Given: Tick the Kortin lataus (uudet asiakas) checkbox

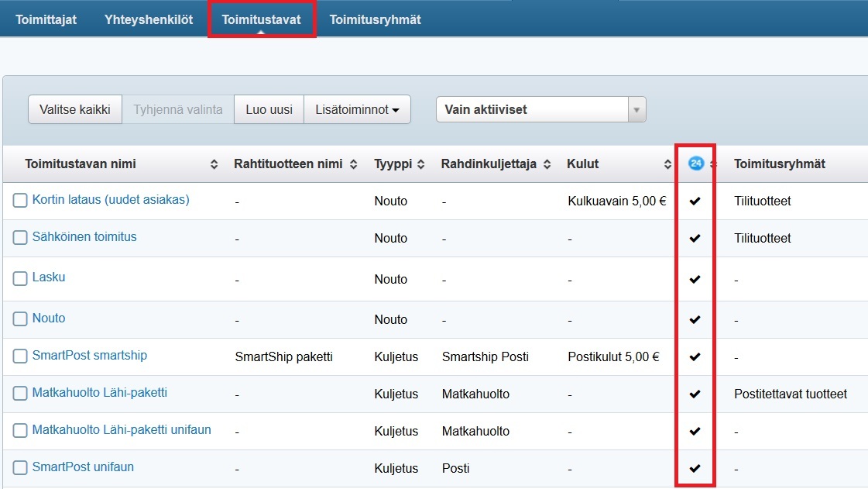Looking at the screenshot, I should tap(20, 201).
